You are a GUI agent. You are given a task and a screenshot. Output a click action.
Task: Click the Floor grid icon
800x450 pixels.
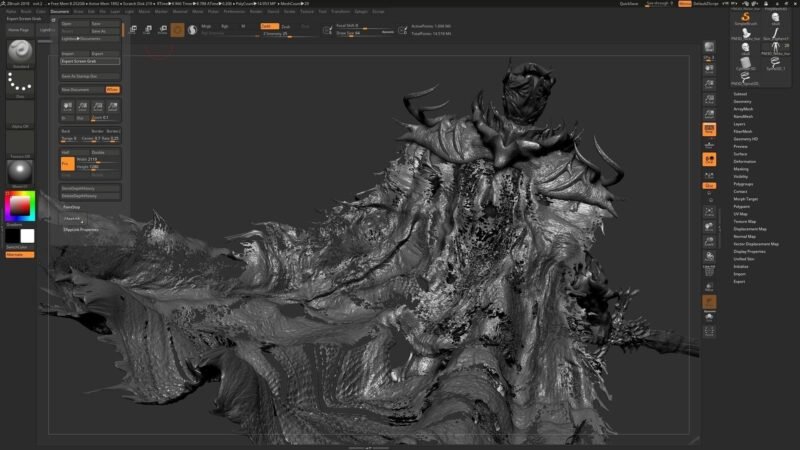point(709,145)
